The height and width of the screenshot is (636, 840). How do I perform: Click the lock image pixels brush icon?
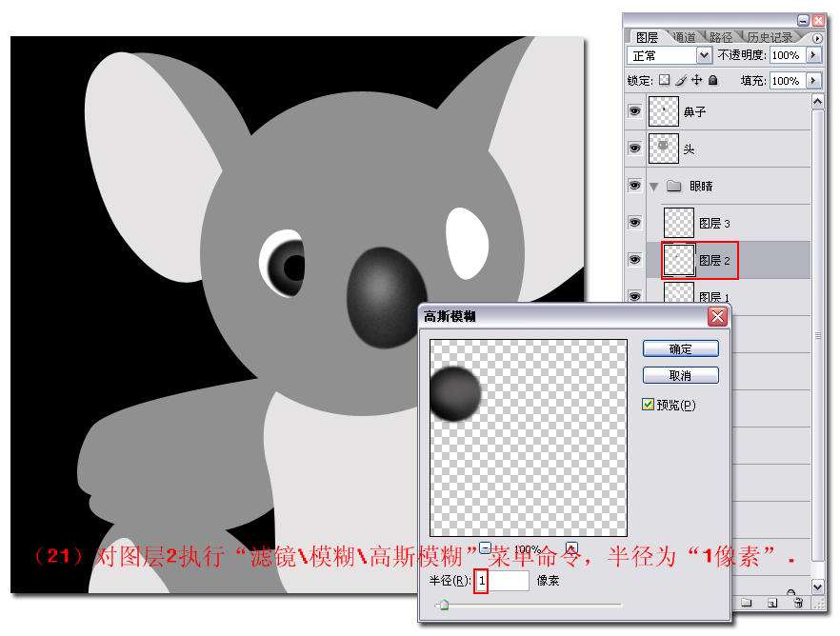click(681, 81)
